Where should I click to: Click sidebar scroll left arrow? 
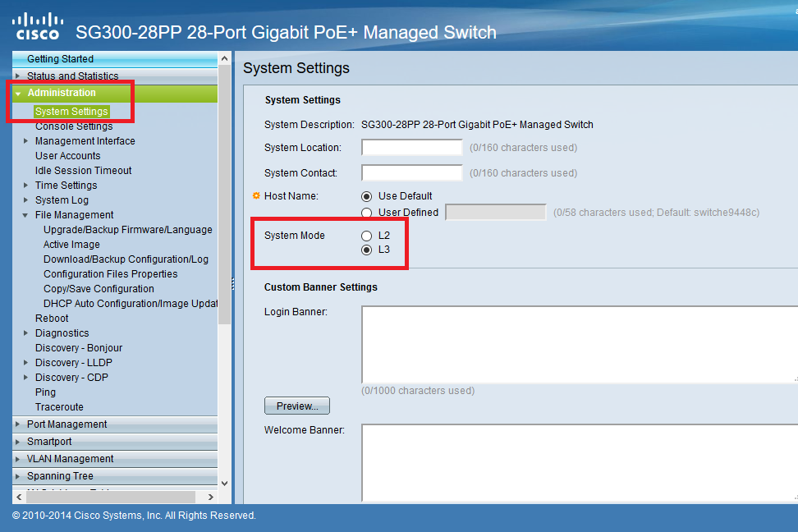tap(19, 497)
